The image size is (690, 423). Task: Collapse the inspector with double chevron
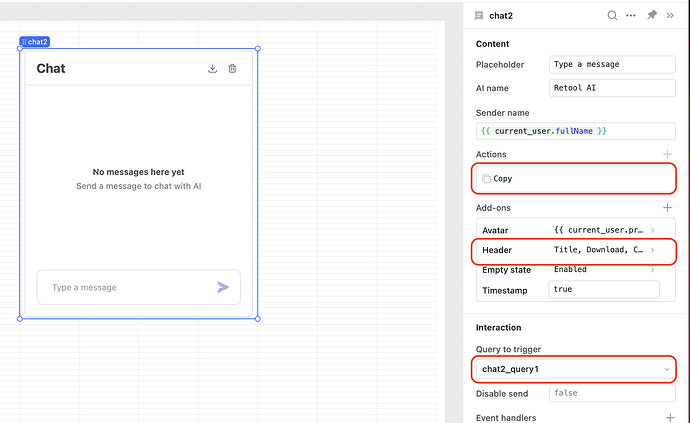click(672, 16)
